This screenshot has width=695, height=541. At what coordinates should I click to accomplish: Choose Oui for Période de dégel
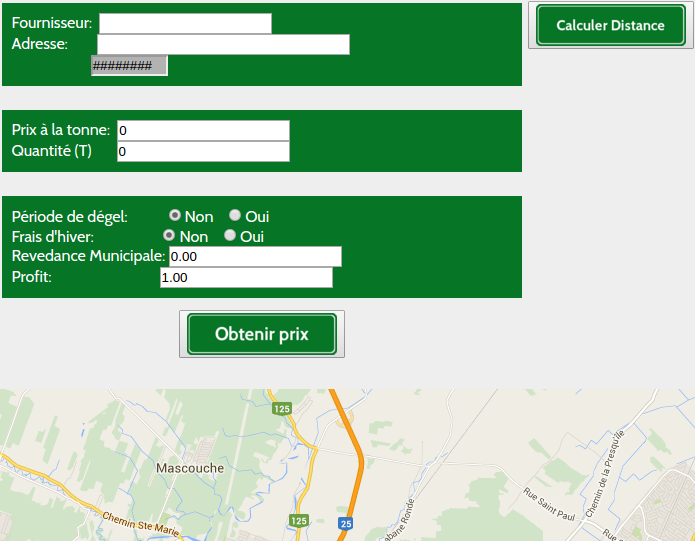[235, 215]
